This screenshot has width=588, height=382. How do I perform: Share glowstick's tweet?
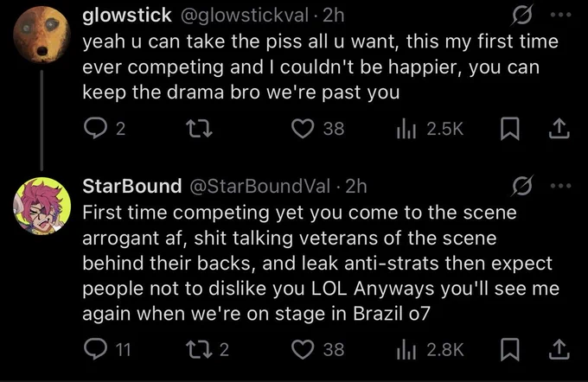559,128
